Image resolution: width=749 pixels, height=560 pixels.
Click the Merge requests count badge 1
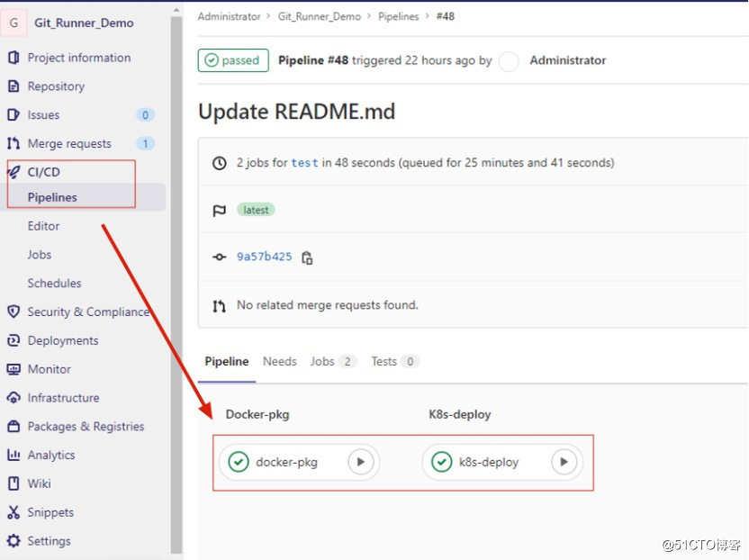click(x=145, y=143)
